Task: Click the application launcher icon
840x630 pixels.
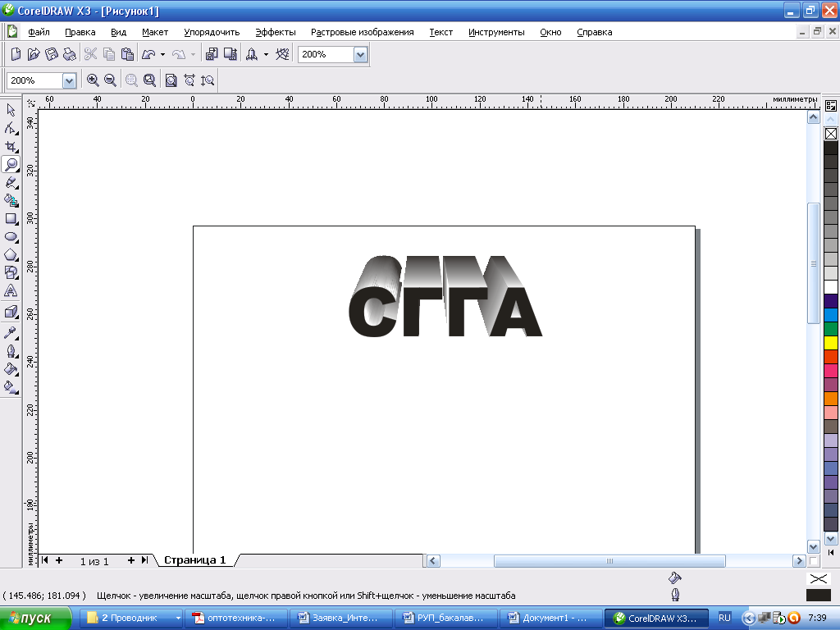Action: [252, 54]
